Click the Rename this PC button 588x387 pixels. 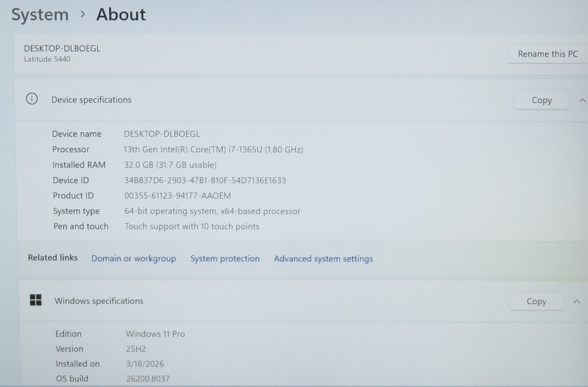[547, 54]
